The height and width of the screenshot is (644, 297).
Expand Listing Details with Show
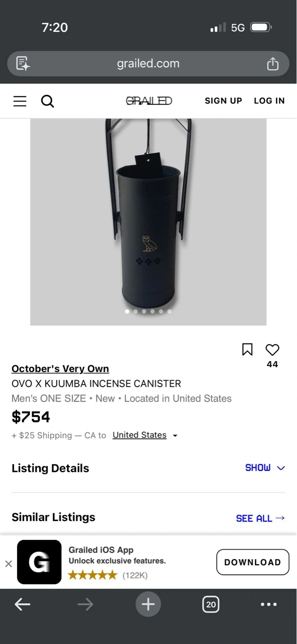(264, 468)
